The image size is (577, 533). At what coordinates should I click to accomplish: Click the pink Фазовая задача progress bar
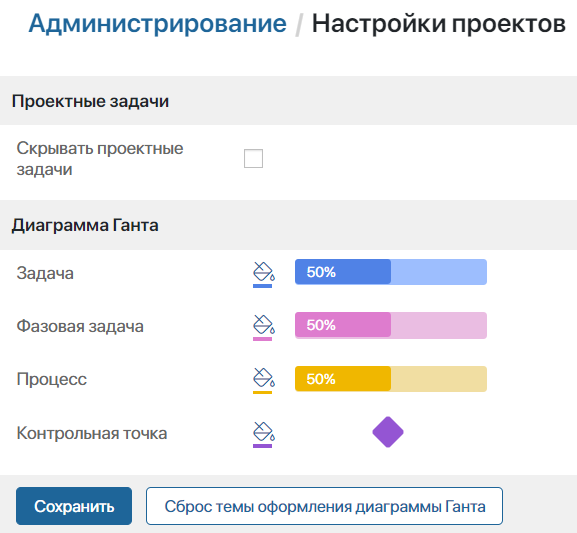click(x=391, y=325)
